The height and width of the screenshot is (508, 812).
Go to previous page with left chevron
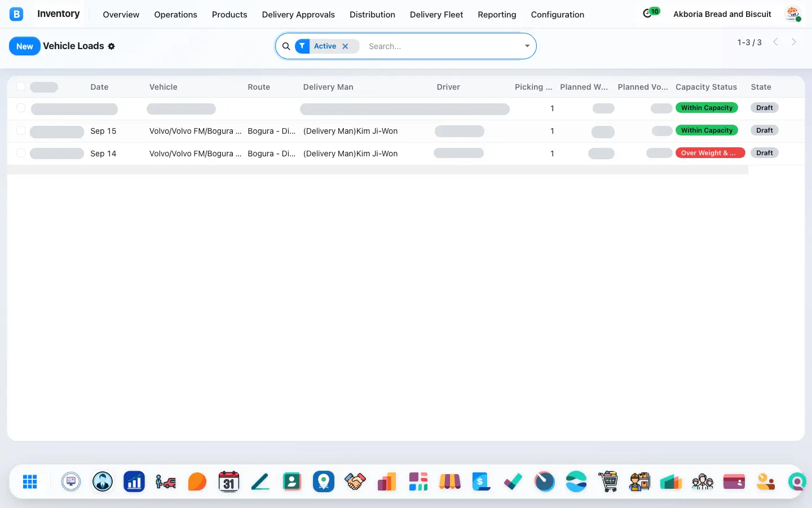[776, 42]
